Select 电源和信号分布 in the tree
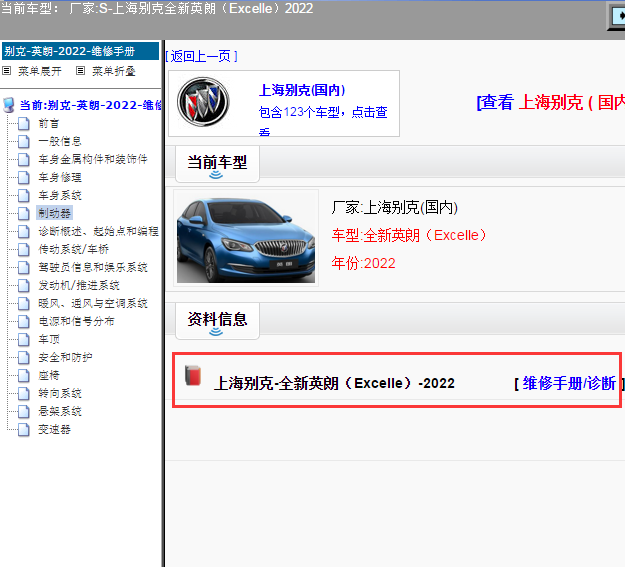Screen dimensions: 625x567 (76, 321)
